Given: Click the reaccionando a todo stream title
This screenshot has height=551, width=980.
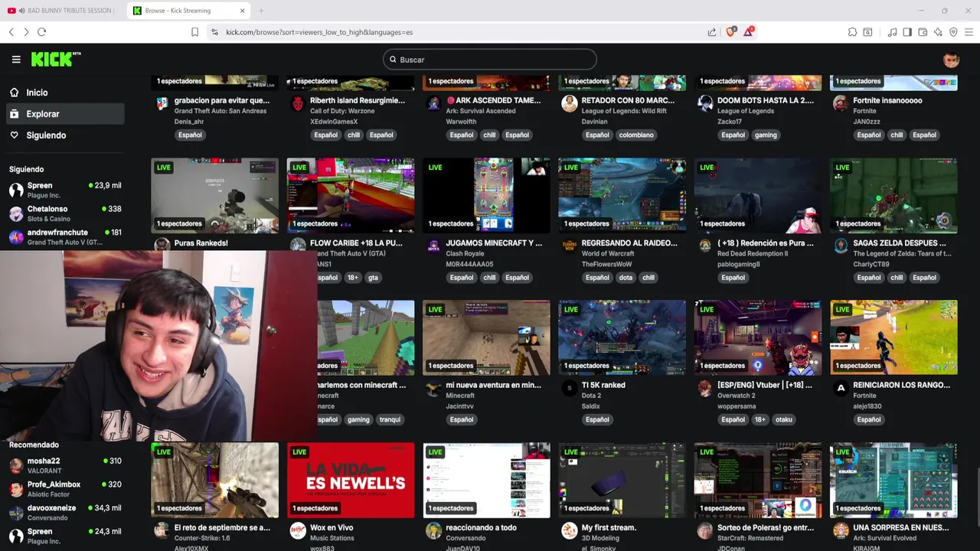Looking at the screenshot, I should 481,527.
